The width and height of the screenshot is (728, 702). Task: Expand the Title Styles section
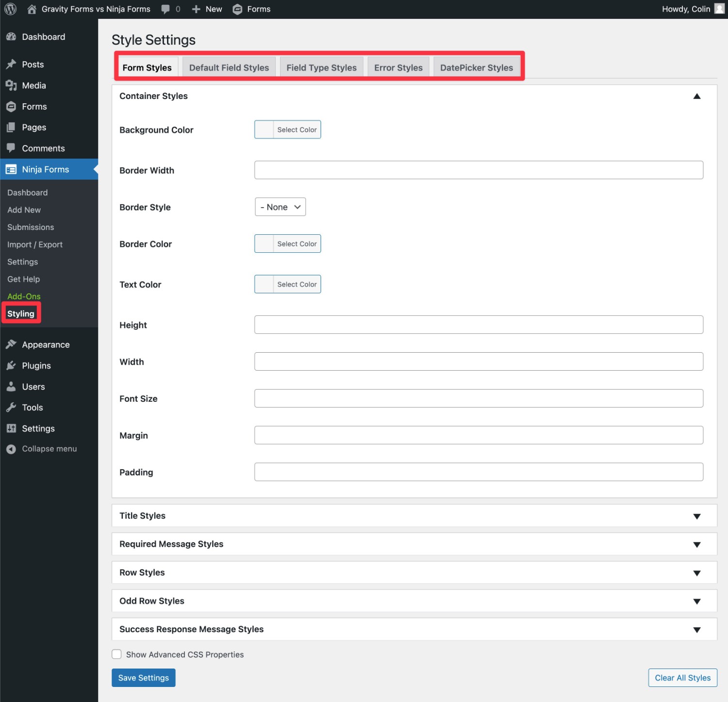point(414,516)
